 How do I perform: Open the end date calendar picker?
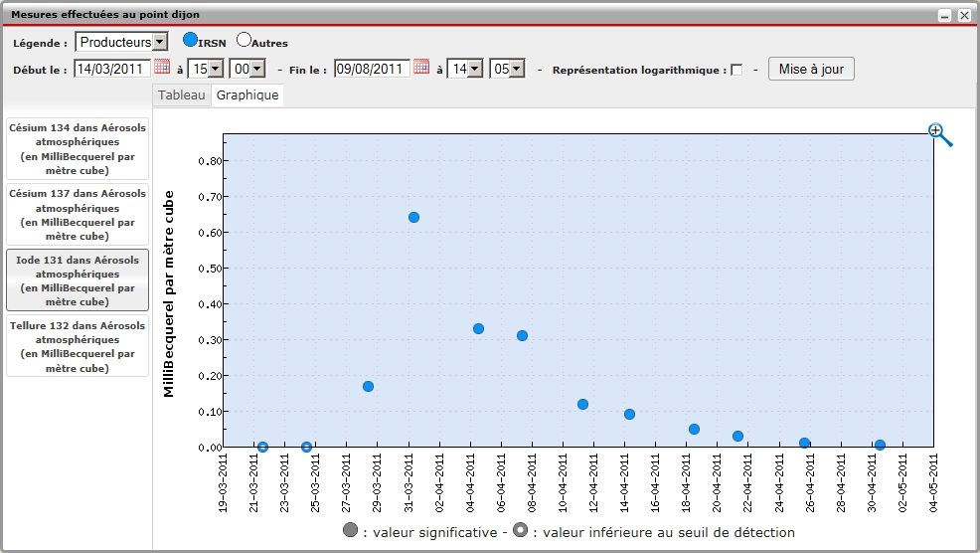421,67
